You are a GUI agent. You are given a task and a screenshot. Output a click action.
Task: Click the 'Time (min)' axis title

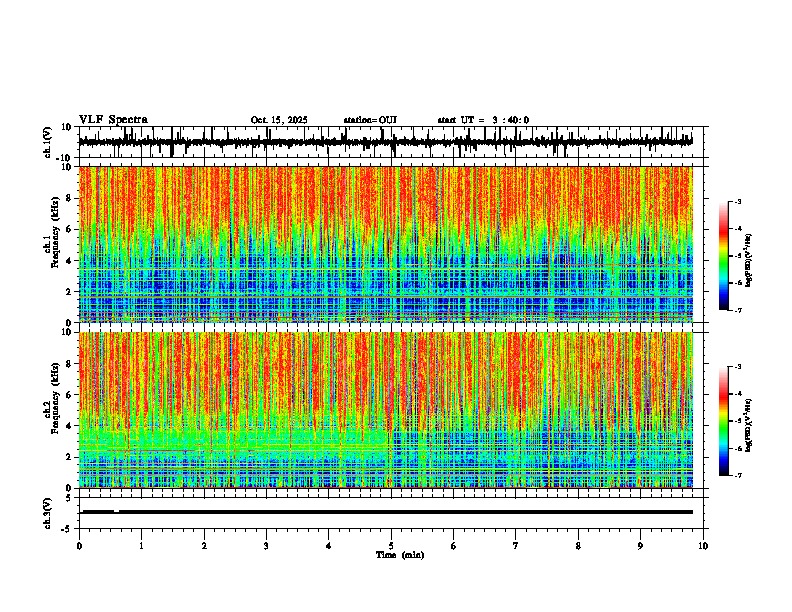coord(400,555)
